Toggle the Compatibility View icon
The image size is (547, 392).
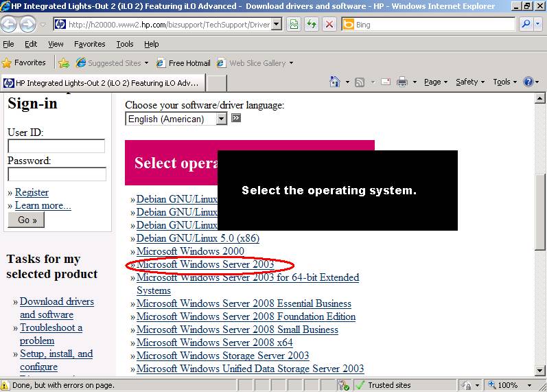tap(294, 25)
